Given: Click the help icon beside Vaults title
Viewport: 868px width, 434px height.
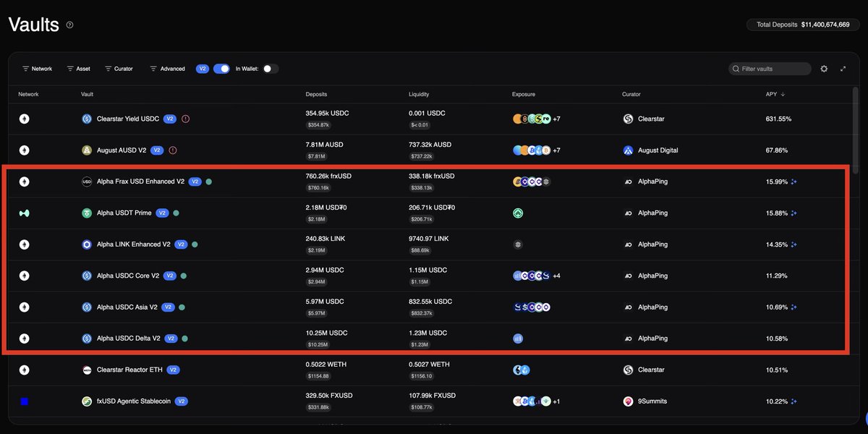Looking at the screenshot, I should click(x=69, y=25).
